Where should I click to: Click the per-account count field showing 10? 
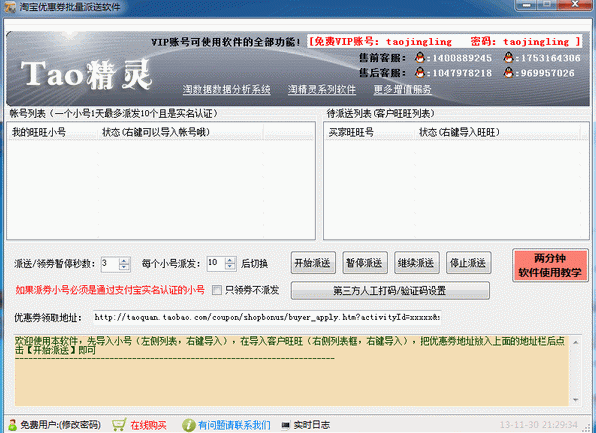pos(216,264)
